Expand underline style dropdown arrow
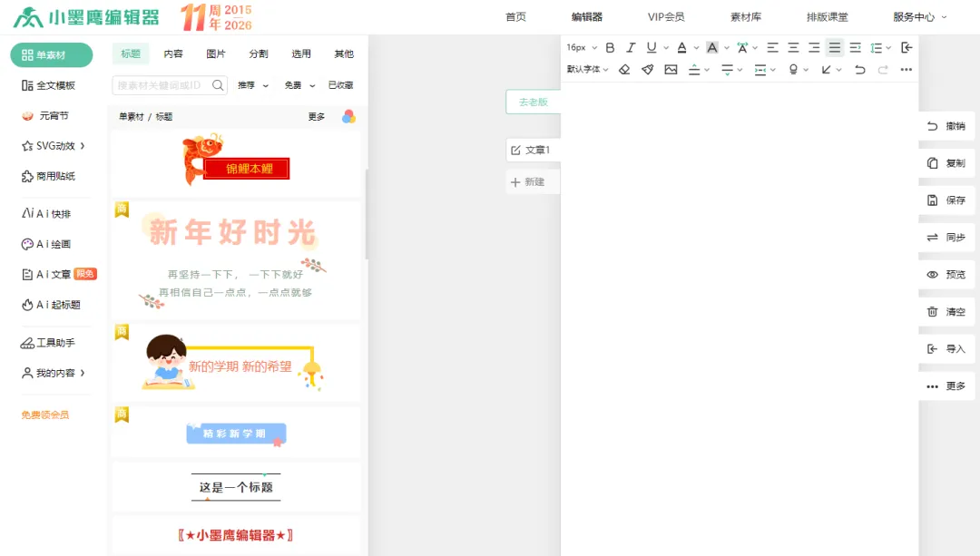Image resolution: width=980 pixels, height=556 pixels. point(666,47)
